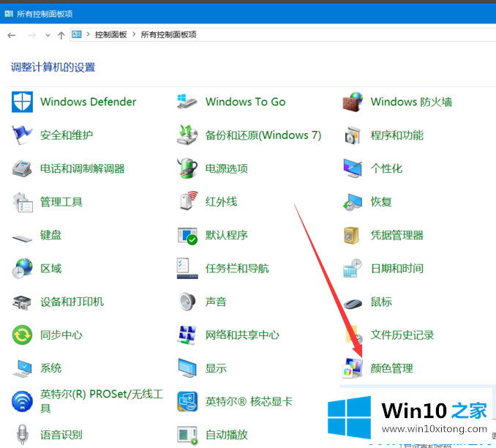496x448 pixels.
Task: Open the 个性化 text link
Action: click(x=386, y=168)
